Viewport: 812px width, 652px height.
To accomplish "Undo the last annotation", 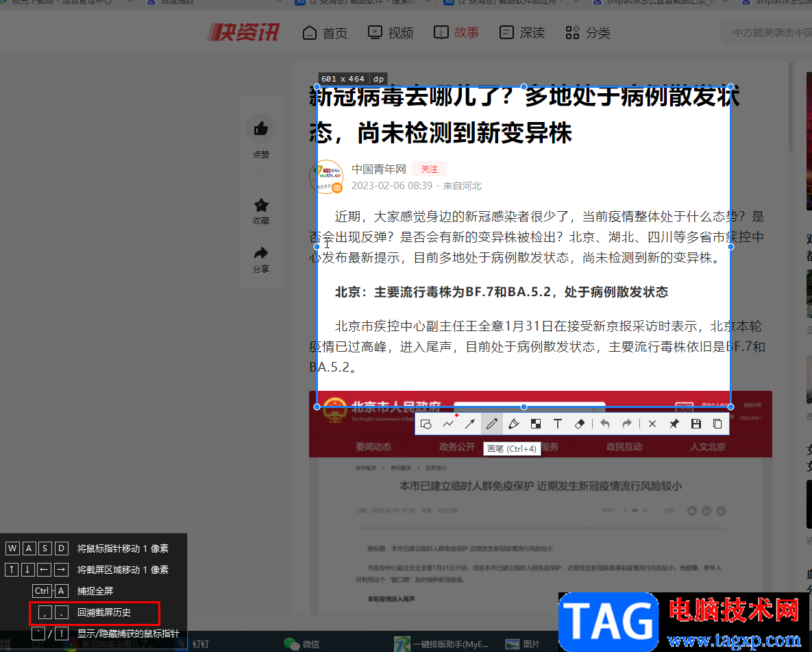I will (x=605, y=424).
